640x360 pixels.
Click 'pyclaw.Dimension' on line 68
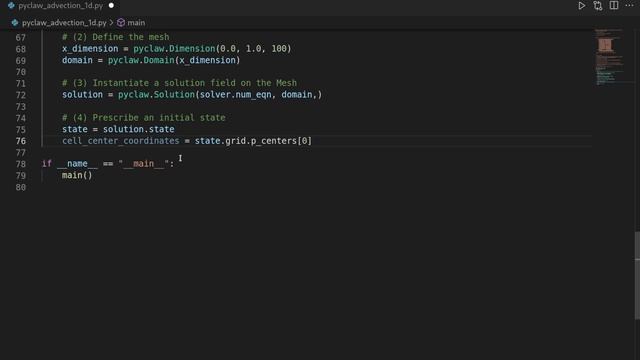(174, 49)
